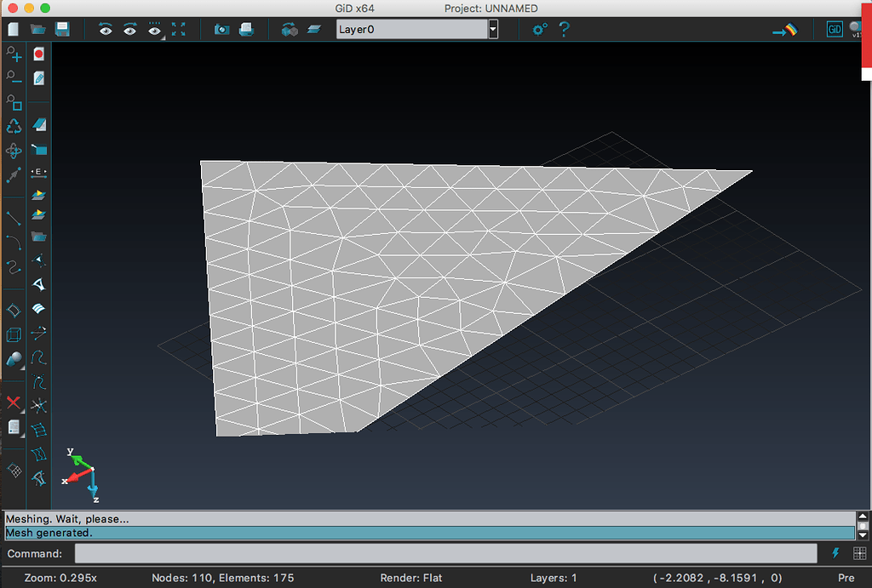Select the Create Line tool
The width and height of the screenshot is (872, 588).
coord(14,218)
